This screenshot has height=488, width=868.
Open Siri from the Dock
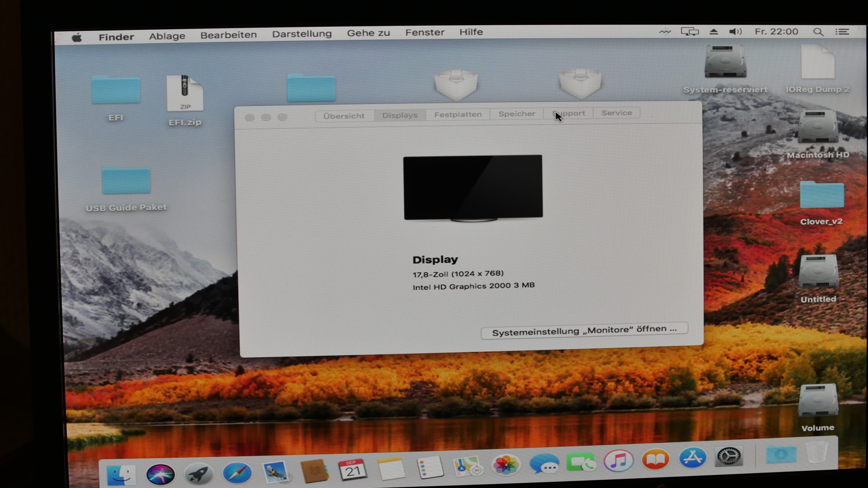click(x=160, y=474)
